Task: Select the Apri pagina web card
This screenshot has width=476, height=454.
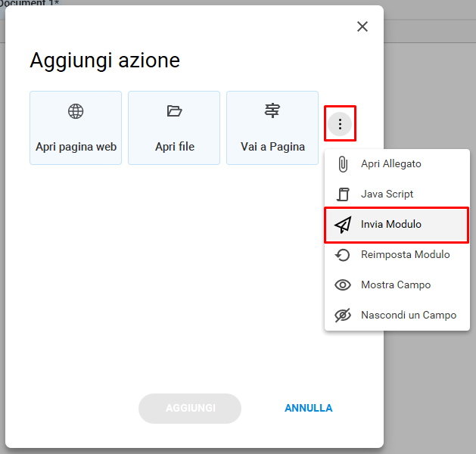Action: 76,128
